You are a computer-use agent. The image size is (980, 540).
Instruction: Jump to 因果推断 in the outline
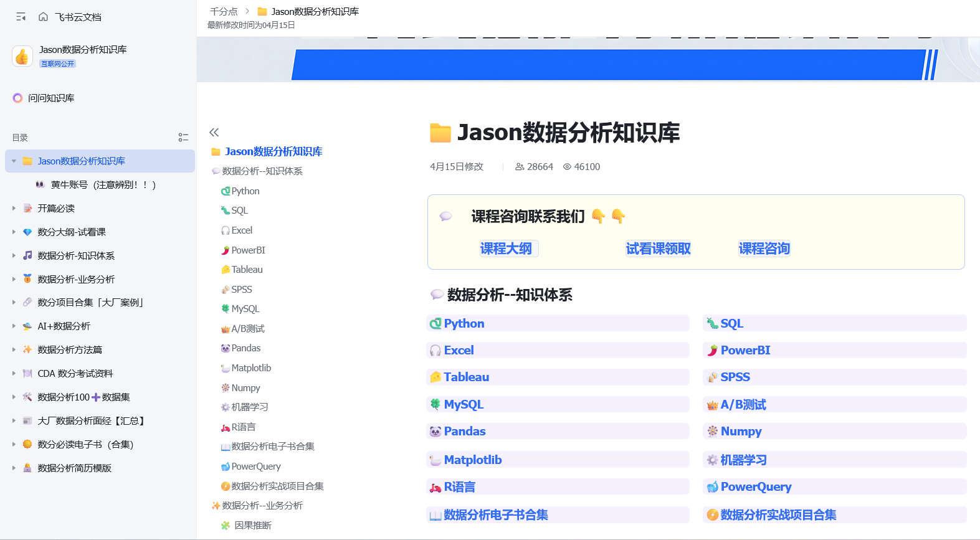pyautogui.click(x=252, y=525)
